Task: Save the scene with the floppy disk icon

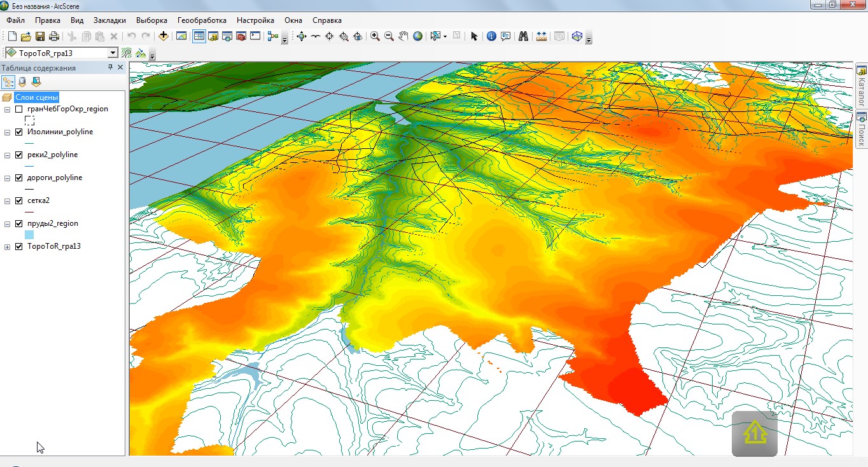Action: [x=40, y=36]
